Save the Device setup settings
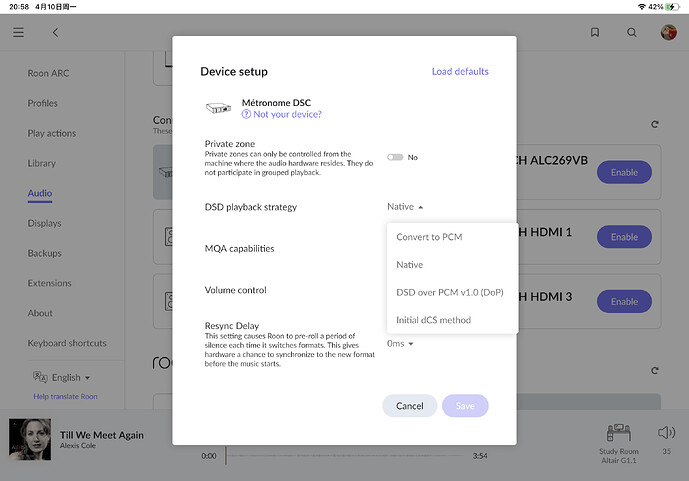 [x=465, y=406]
